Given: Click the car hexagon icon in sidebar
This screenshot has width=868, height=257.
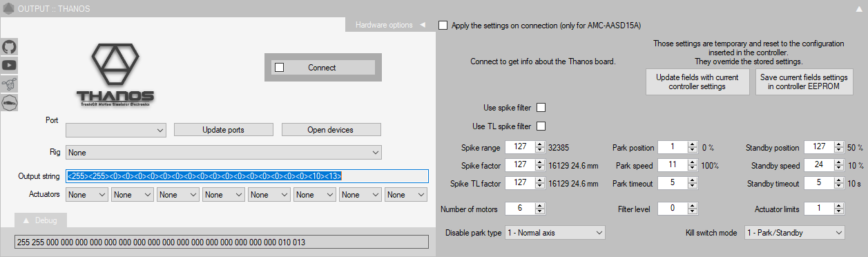Looking at the screenshot, I should coord(10,103).
